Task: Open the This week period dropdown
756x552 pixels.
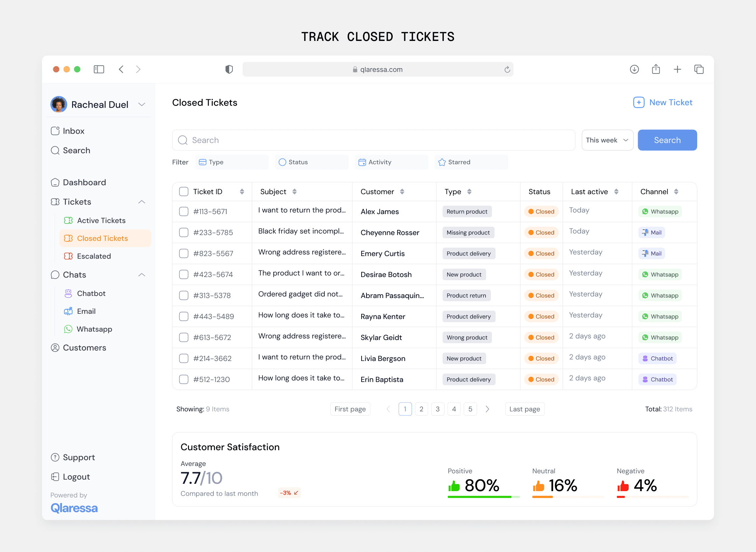Action: pos(607,140)
